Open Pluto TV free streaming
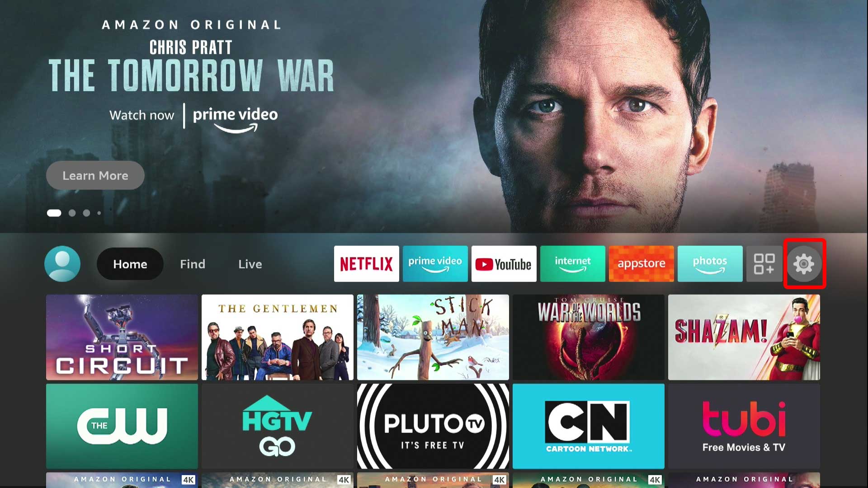This screenshot has height=488, width=868. [433, 426]
